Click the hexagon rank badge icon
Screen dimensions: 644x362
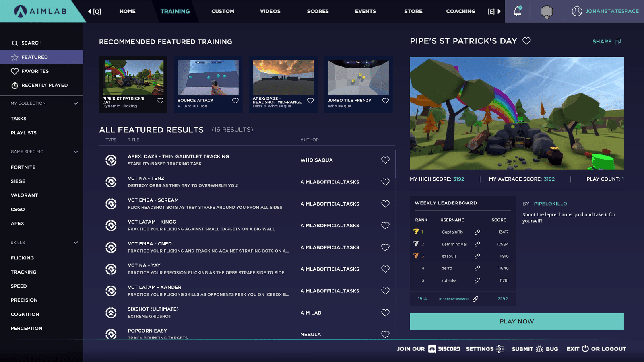point(546,12)
